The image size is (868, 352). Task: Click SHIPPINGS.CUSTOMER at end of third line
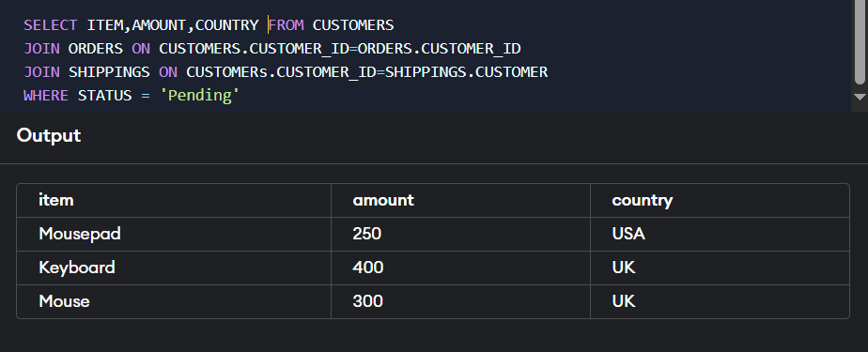point(466,72)
